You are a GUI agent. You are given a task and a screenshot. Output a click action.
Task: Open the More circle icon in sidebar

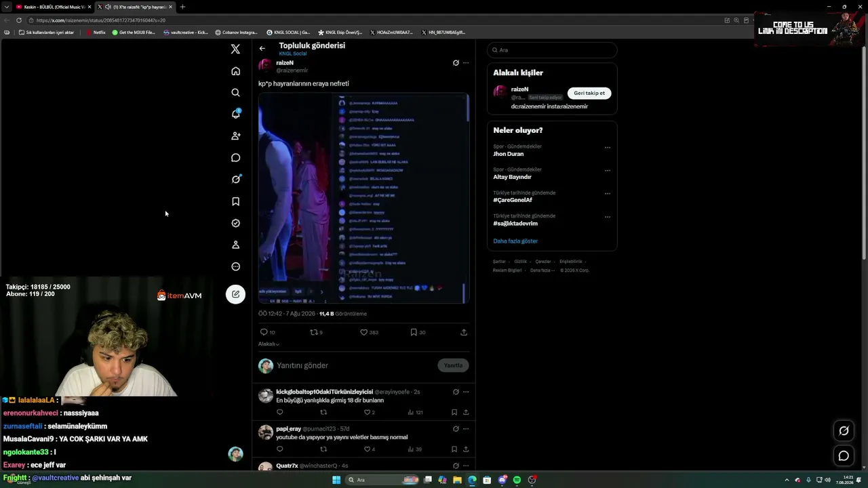(235, 266)
